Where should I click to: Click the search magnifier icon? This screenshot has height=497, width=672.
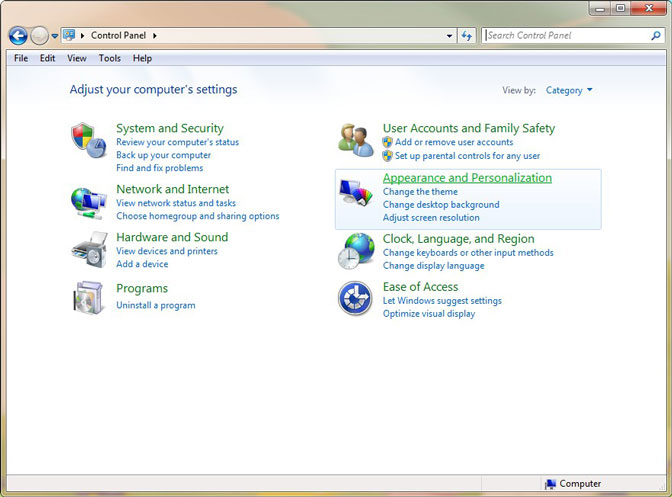[656, 36]
